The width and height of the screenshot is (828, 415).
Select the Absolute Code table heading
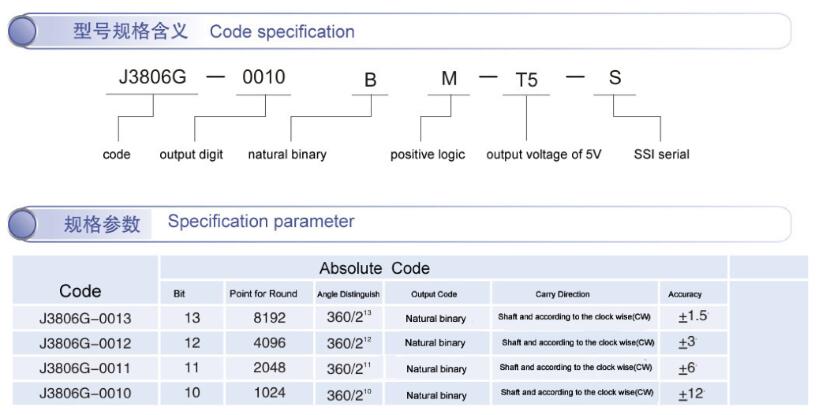[374, 268]
